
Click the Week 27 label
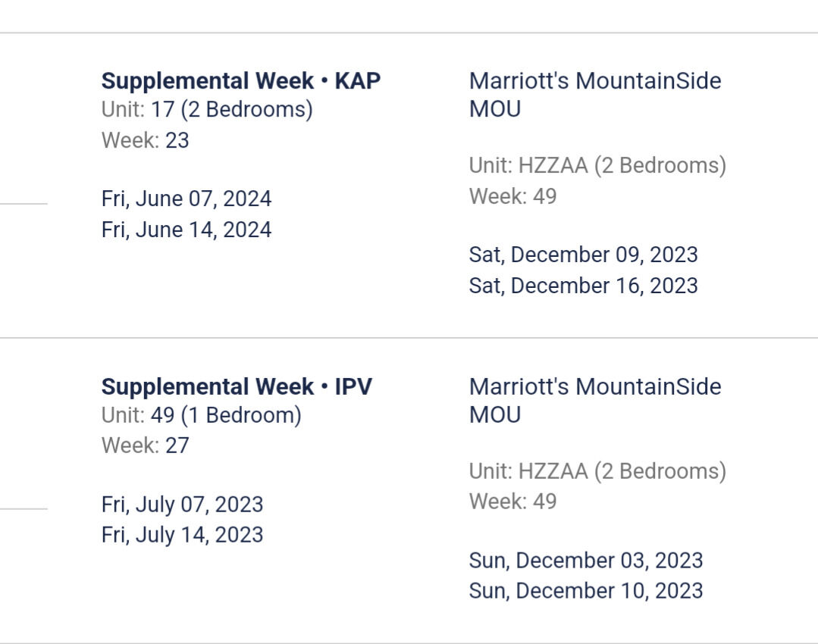click(x=145, y=445)
